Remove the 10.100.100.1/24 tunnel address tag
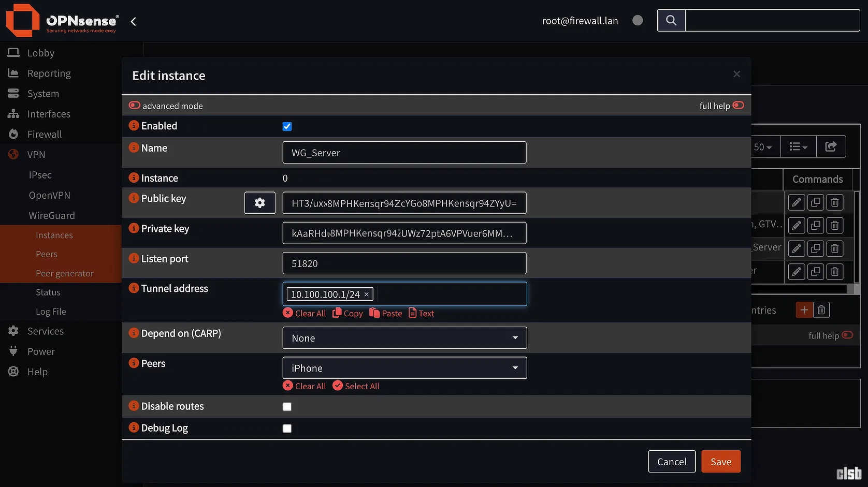This screenshot has width=868, height=487. tap(367, 294)
